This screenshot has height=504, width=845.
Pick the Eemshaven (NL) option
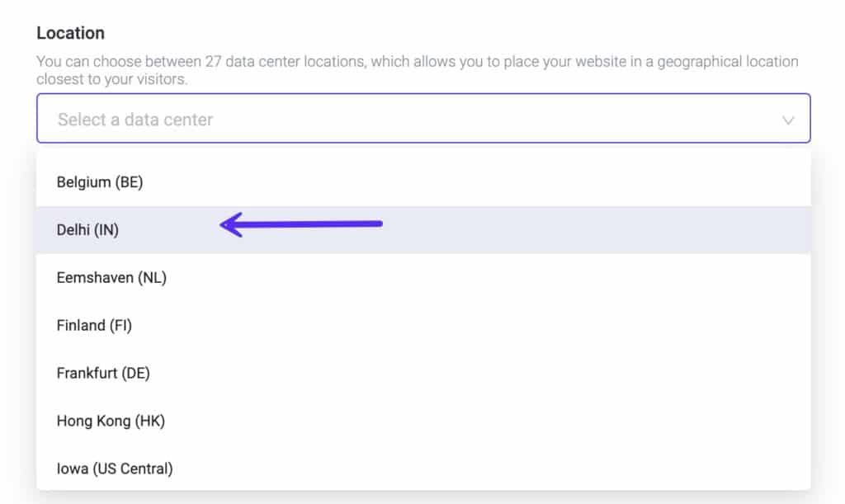tap(111, 278)
